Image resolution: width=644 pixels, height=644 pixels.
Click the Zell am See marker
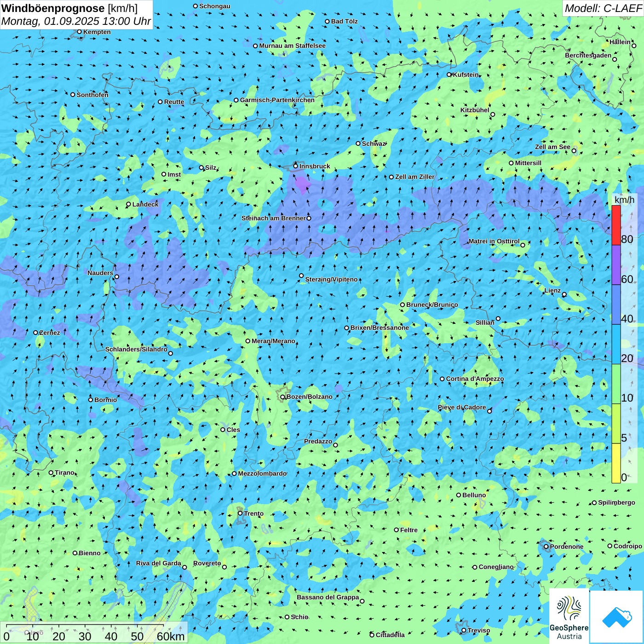coord(574,150)
